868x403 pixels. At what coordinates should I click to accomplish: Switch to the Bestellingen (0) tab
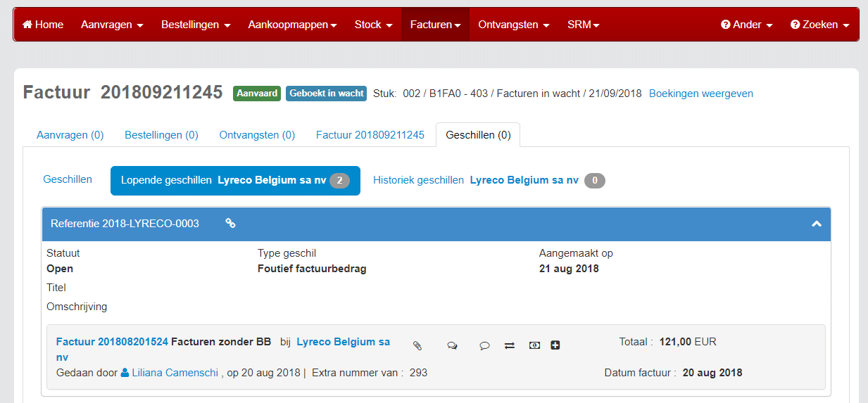click(161, 135)
